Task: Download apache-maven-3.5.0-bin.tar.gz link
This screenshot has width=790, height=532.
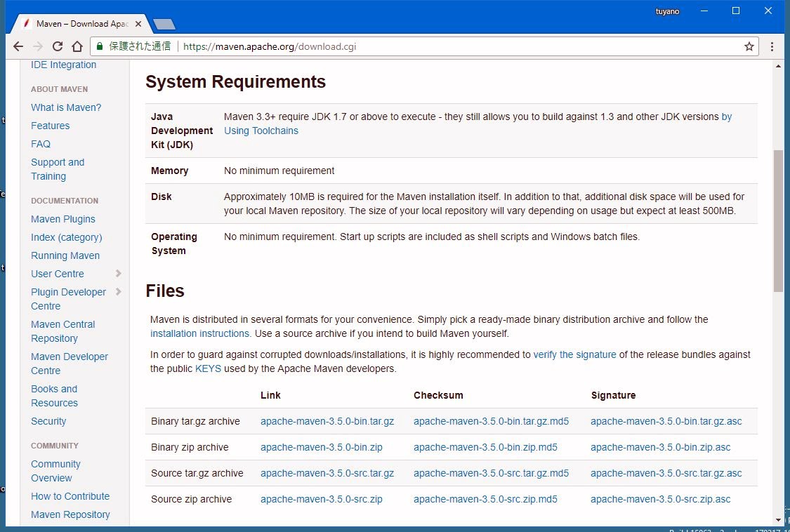Action: click(x=327, y=421)
